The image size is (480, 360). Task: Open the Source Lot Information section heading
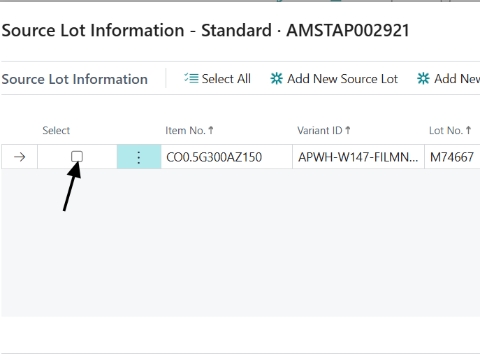[75, 79]
